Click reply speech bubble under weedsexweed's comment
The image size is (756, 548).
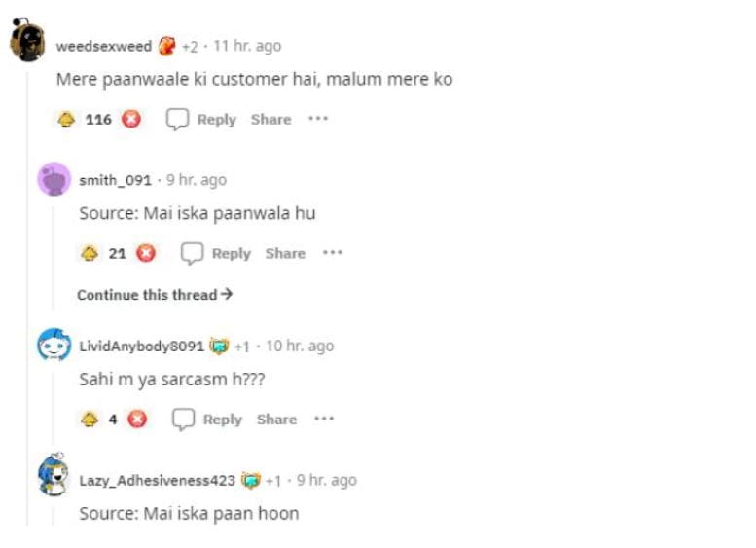point(177,119)
